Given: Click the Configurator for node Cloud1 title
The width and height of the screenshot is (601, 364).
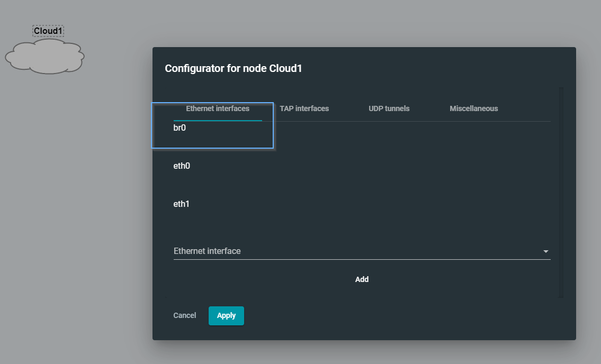Looking at the screenshot, I should (x=234, y=68).
